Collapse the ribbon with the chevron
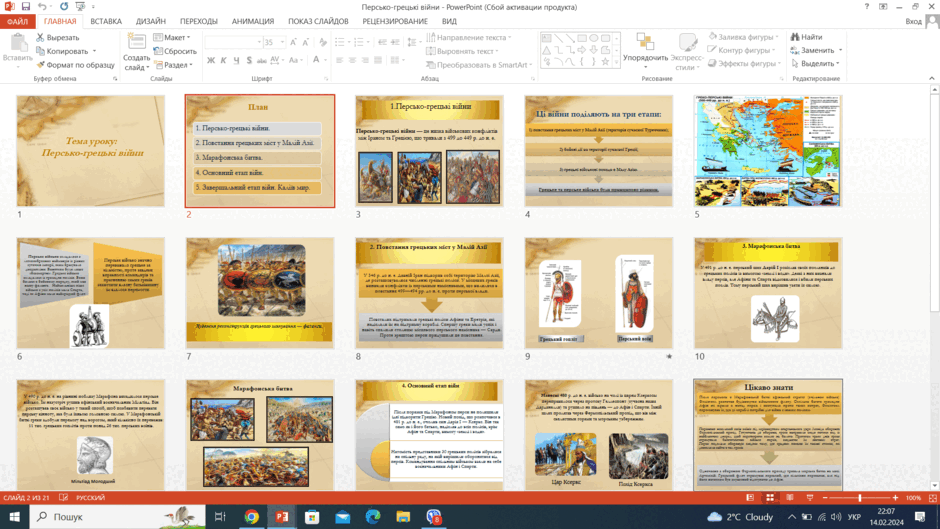 [931, 78]
